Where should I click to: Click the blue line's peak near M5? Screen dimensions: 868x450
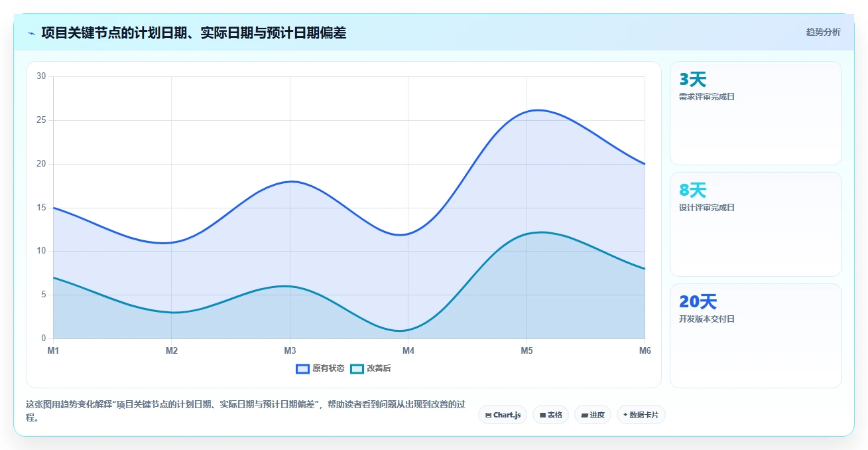[538, 110]
